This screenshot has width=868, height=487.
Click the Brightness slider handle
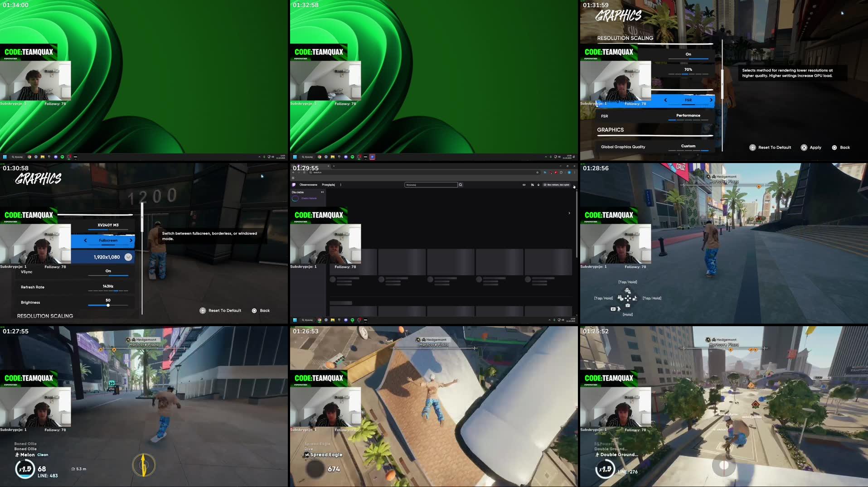(x=108, y=305)
